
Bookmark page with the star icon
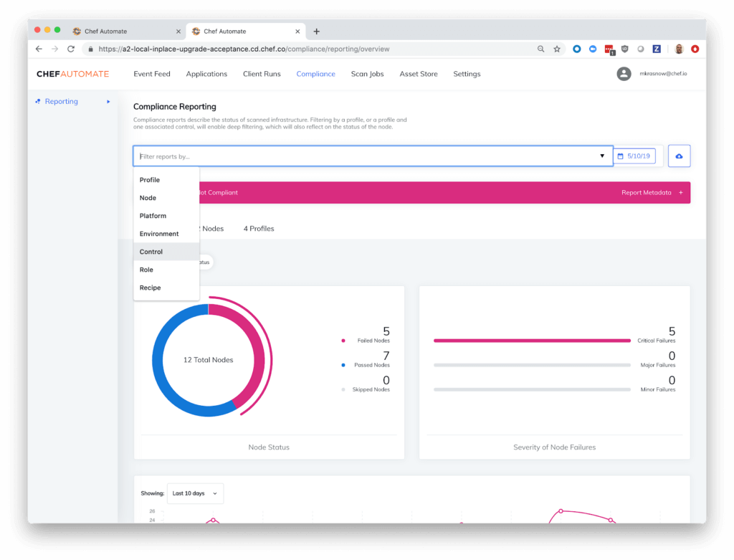pyautogui.click(x=557, y=49)
